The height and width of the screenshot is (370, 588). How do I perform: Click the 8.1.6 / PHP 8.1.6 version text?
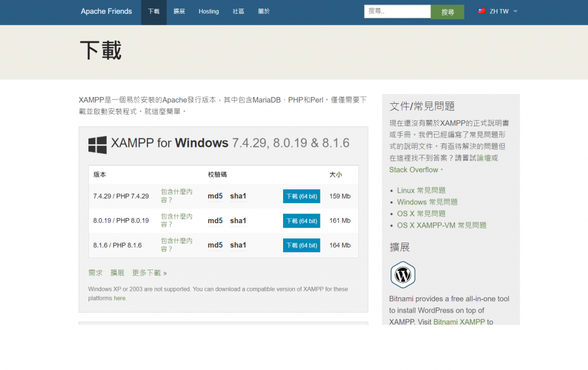(117, 246)
